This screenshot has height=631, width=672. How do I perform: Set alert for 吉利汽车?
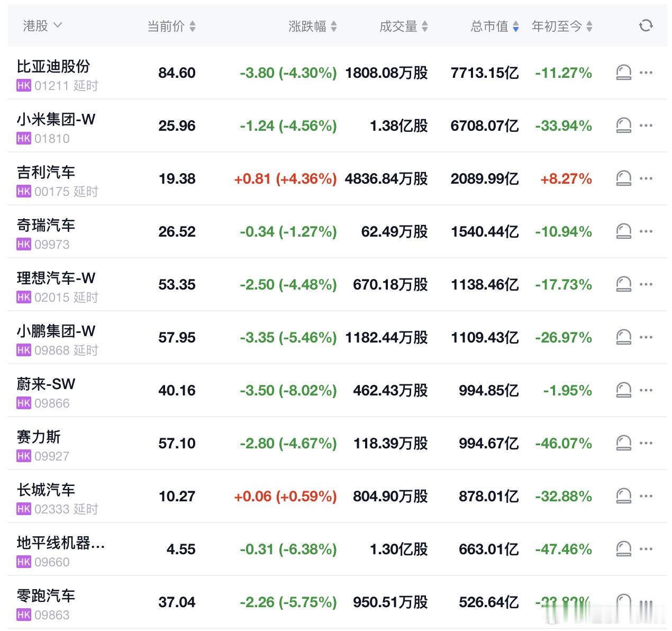click(x=624, y=178)
